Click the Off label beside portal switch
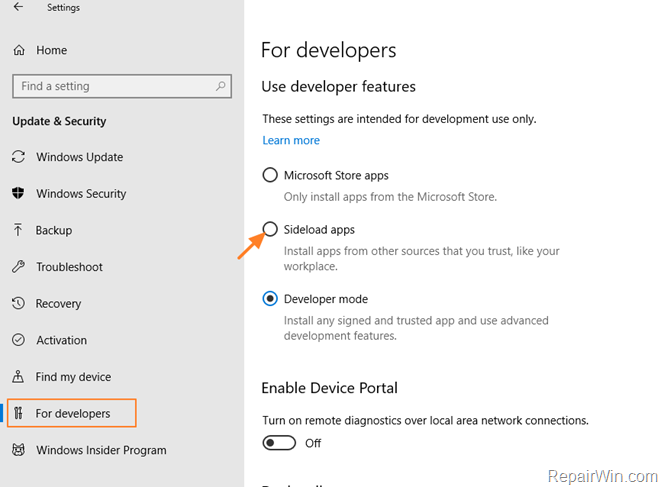The height and width of the screenshot is (487, 664). (x=313, y=443)
